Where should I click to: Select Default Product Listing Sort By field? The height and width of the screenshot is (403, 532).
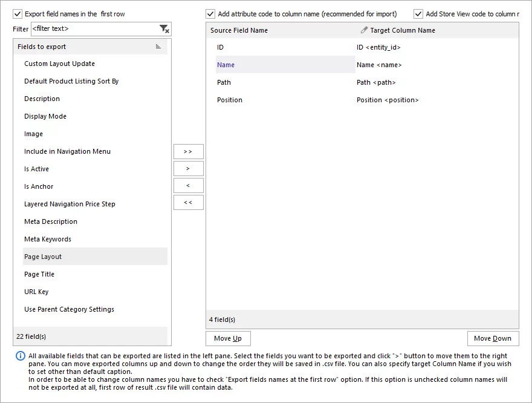(95, 81)
